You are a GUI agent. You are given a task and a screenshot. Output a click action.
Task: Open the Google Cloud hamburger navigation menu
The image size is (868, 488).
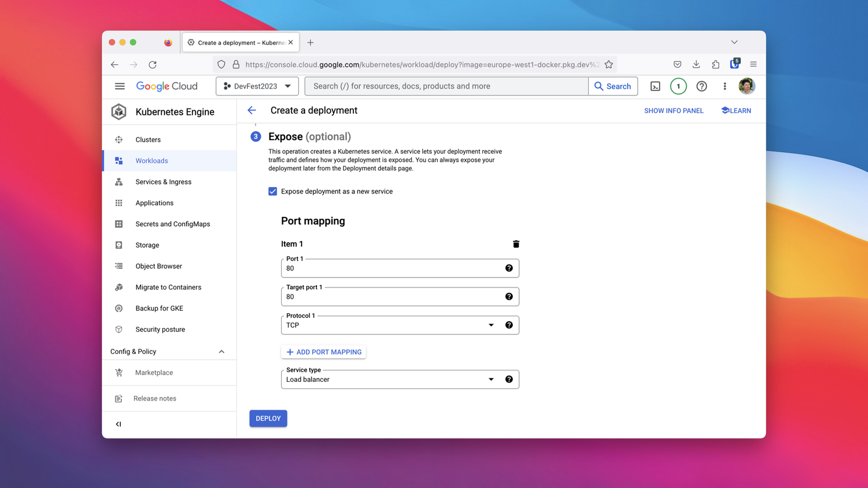click(120, 86)
